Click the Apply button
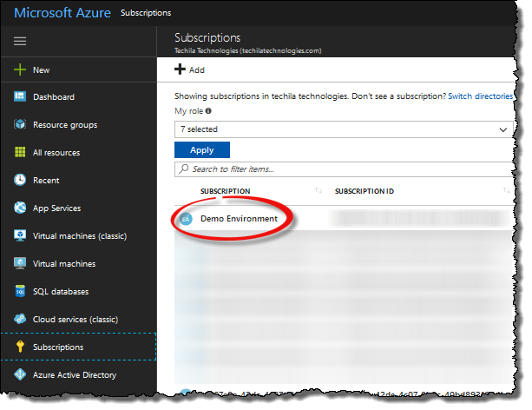This screenshot has height=410, width=532. tap(202, 149)
